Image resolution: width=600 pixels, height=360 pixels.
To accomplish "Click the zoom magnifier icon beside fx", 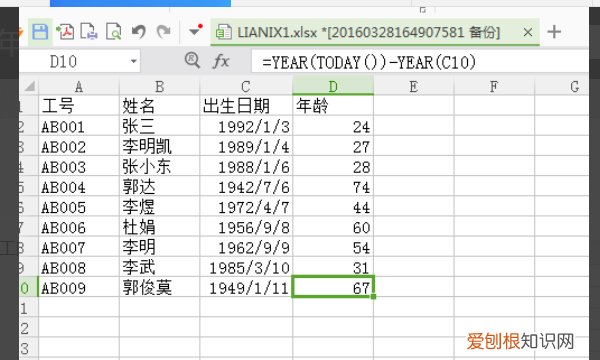I will (192, 60).
